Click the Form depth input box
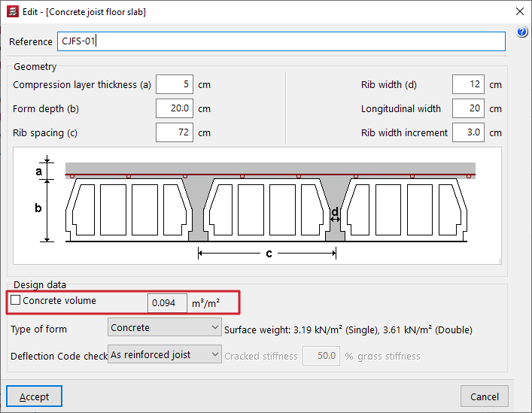The height and width of the screenshot is (413, 532). [x=175, y=109]
